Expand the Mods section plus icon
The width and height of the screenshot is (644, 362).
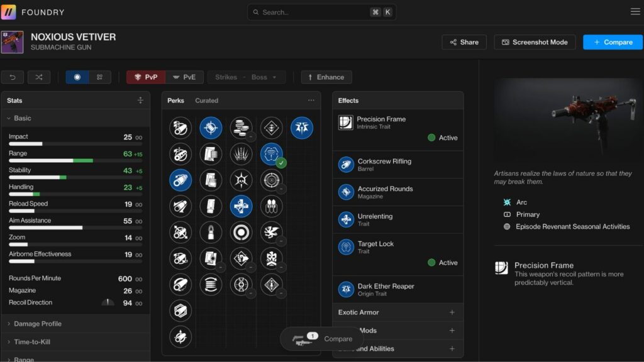(x=452, y=331)
